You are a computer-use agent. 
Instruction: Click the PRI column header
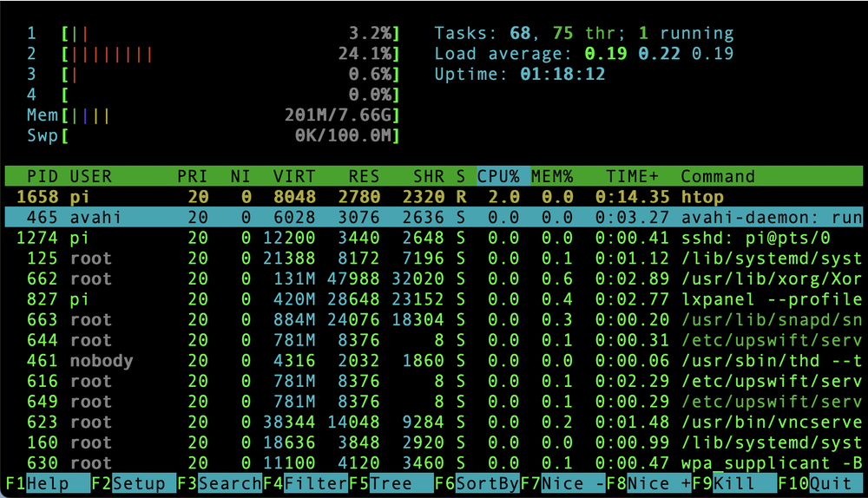point(192,176)
